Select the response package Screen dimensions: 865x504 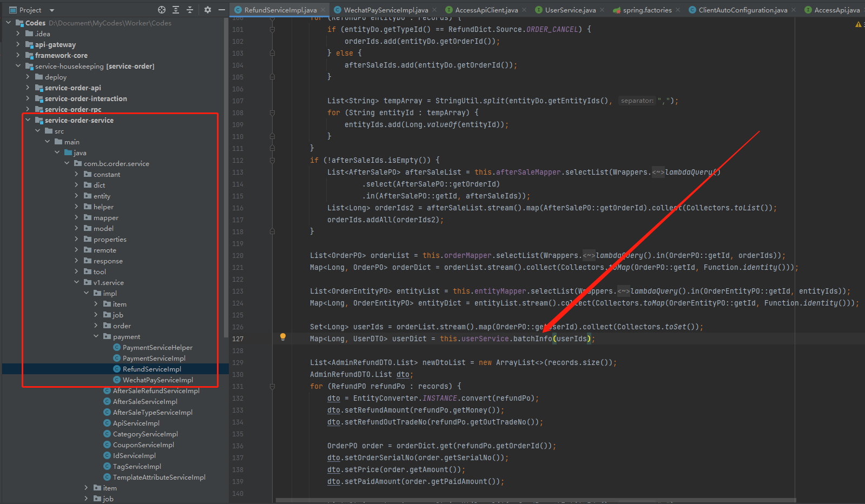(x=108, y=261)
